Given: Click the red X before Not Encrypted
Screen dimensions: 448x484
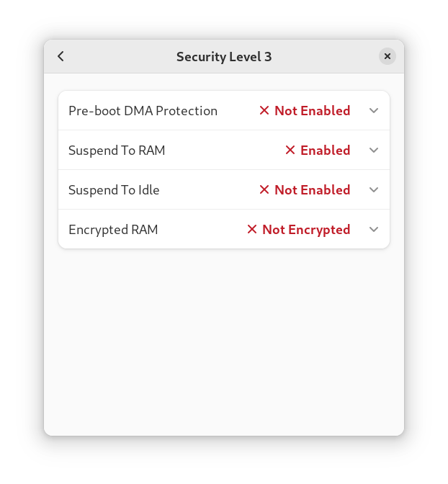Looking at the screenshot, I should coord(252,229).
